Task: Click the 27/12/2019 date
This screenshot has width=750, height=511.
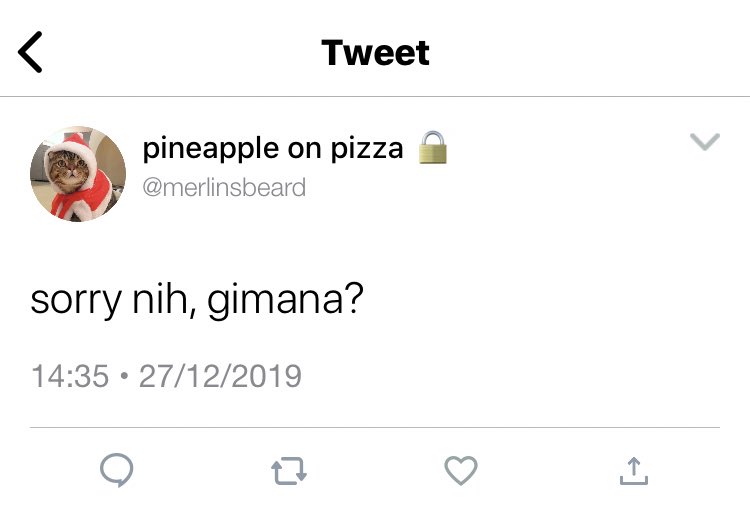Action: [x=220, y=376]
